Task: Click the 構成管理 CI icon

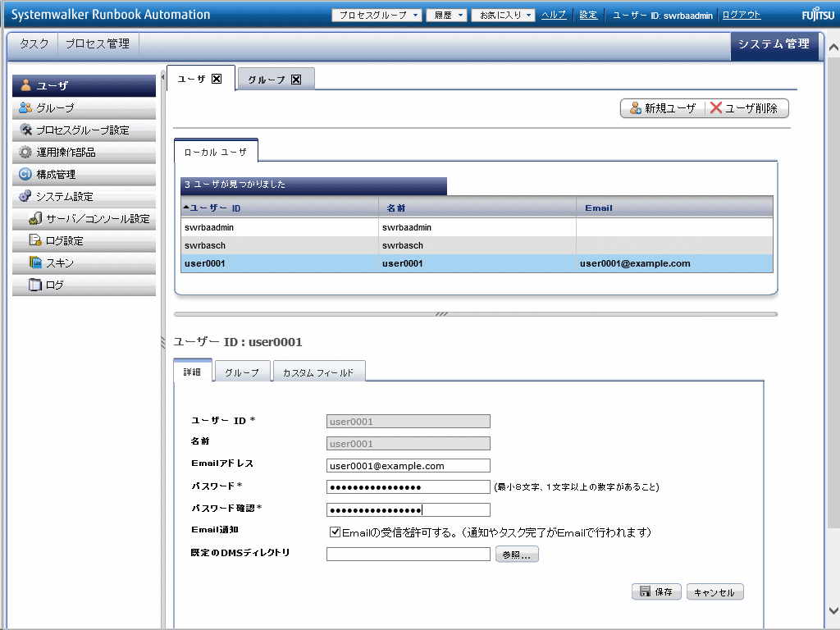Action: 25,174
